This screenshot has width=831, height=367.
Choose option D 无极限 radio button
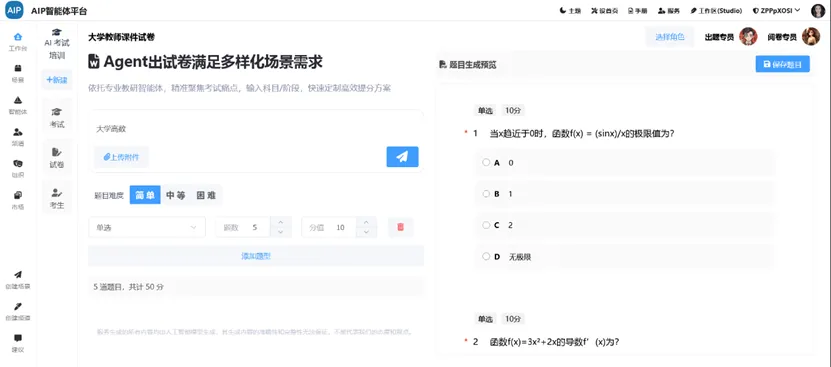tap(486, 257)
